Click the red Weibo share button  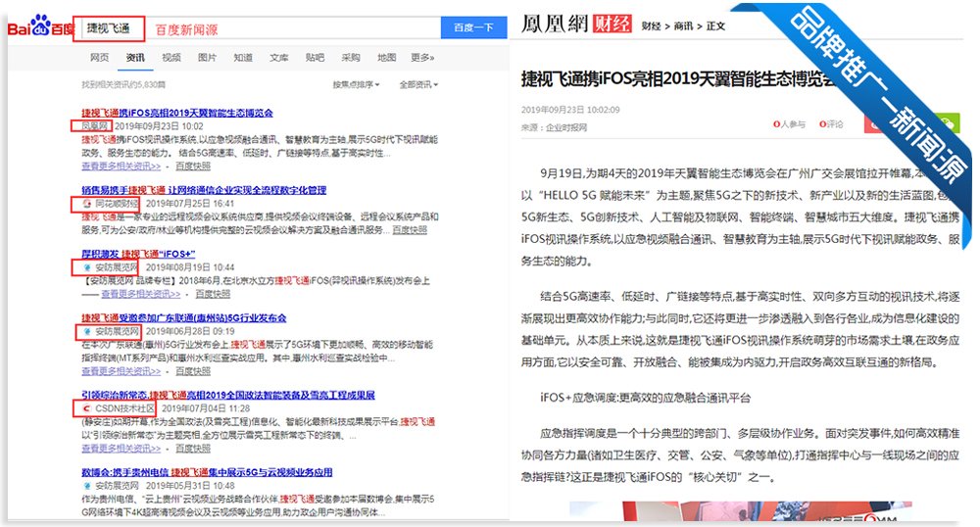(874, 123)
